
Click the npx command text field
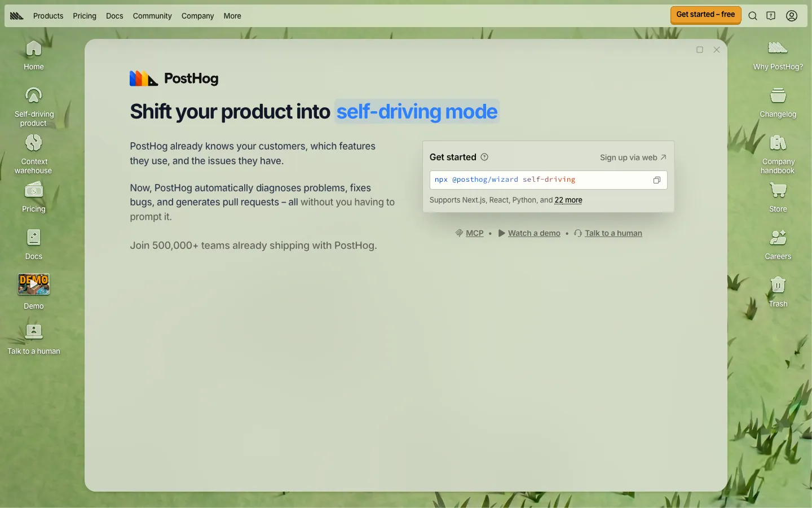click(x=548, y=180)
